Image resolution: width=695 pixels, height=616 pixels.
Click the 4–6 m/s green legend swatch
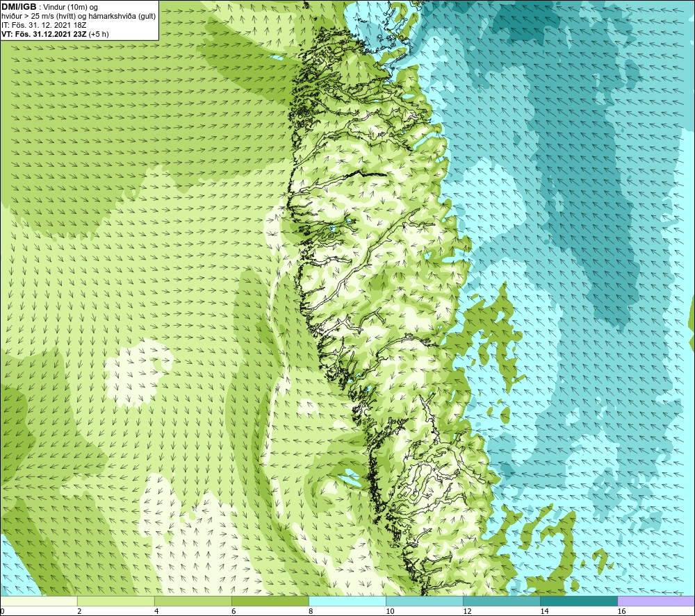click(x=193, y=601)
